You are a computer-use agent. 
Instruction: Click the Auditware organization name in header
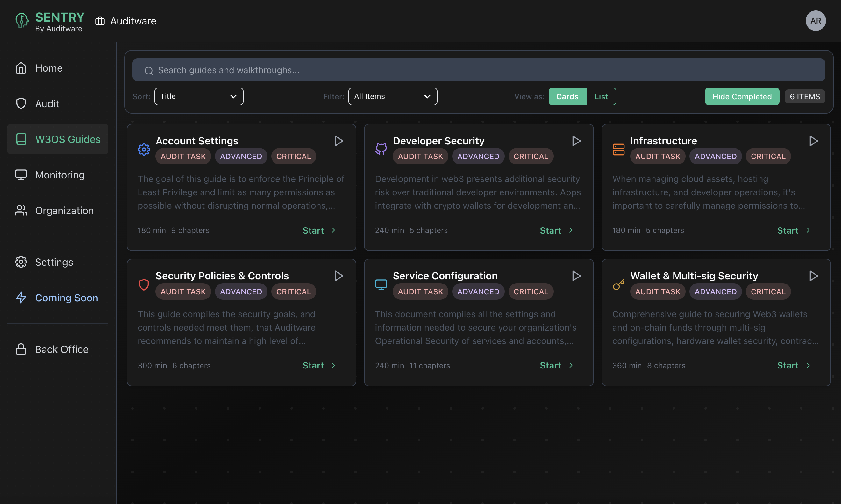pos(133,21)
